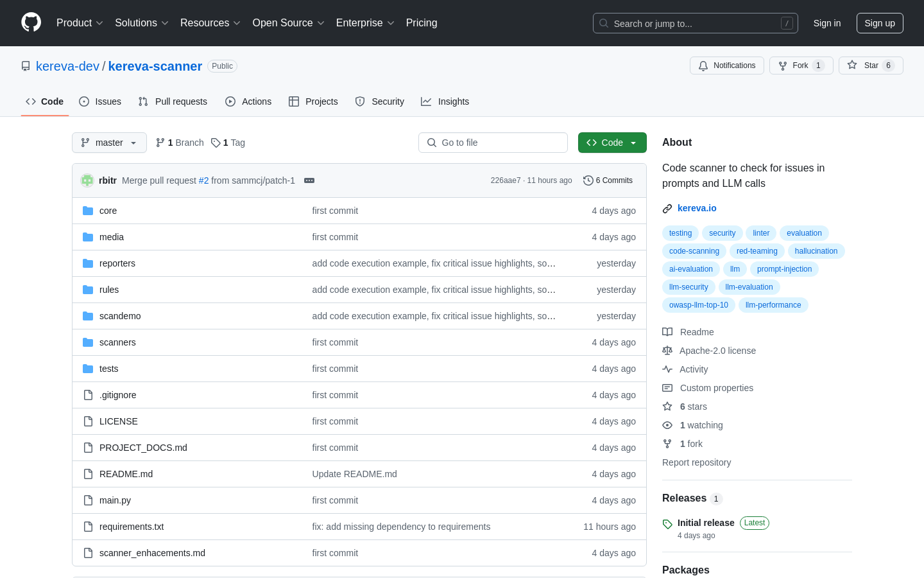Switch to the Issues tab
The height and width of the screenshot is (578, 924).
[x=100, y=101]
